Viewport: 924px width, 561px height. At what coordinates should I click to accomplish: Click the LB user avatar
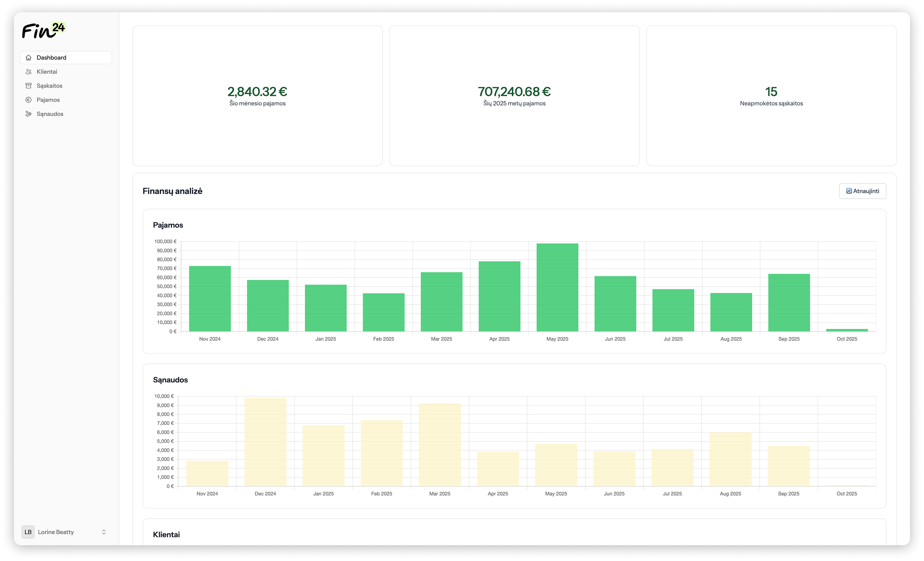(x=28, y=532)
